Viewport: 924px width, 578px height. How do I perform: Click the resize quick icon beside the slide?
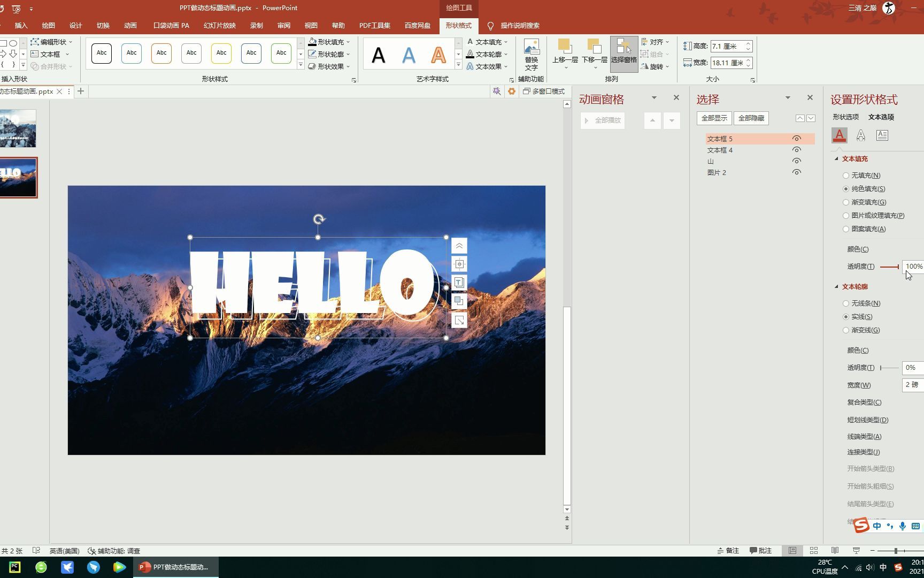pyautogui.click(x=459, y=320)
